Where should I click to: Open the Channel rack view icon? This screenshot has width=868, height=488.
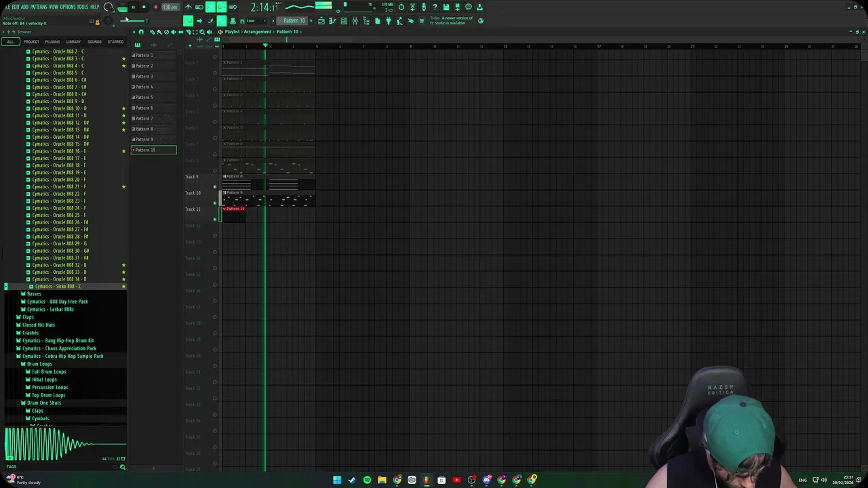pyautogui.click(x=344, y=20)
